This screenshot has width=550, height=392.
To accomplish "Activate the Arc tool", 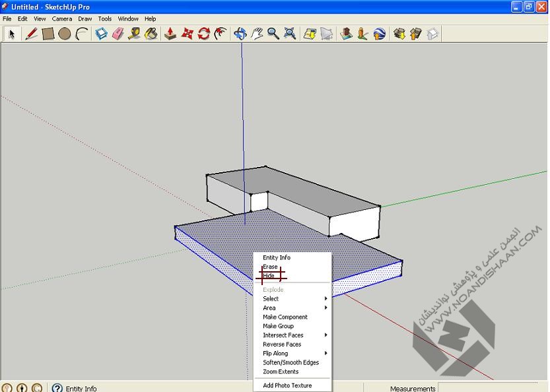I will pyautogui.click(x=81, y=34).
